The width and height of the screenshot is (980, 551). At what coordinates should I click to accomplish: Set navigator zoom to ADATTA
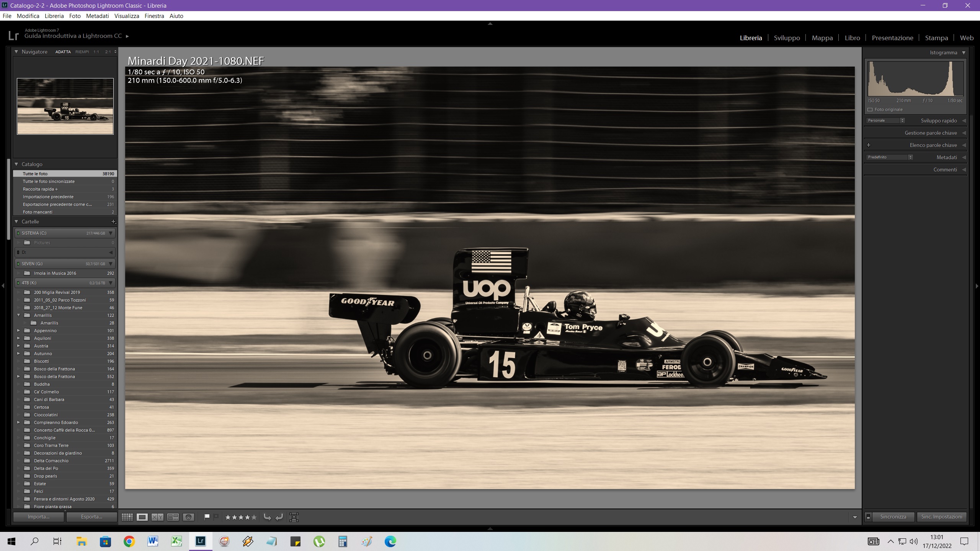(63, 52)
